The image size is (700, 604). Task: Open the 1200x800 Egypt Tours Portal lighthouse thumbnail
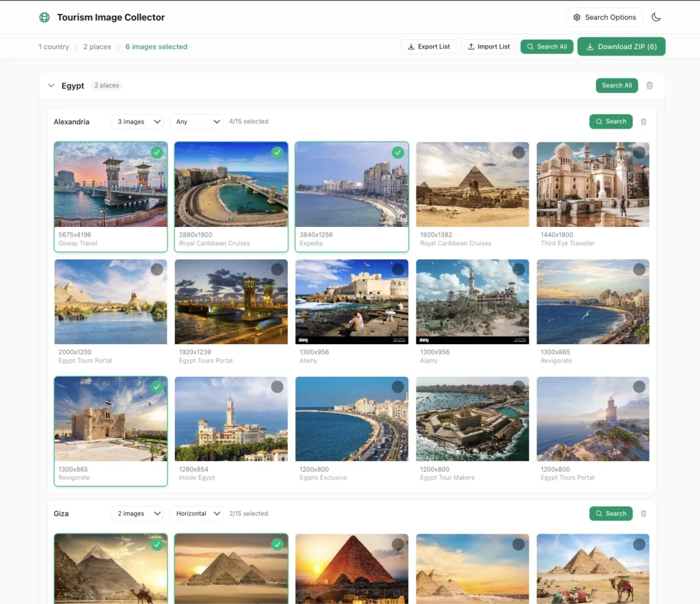tap(593, 419)
